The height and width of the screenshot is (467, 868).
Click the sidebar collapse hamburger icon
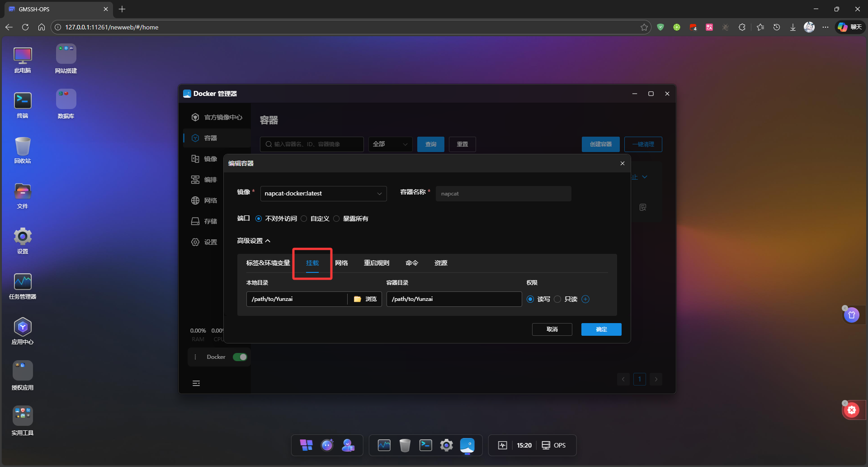point(196,383)
